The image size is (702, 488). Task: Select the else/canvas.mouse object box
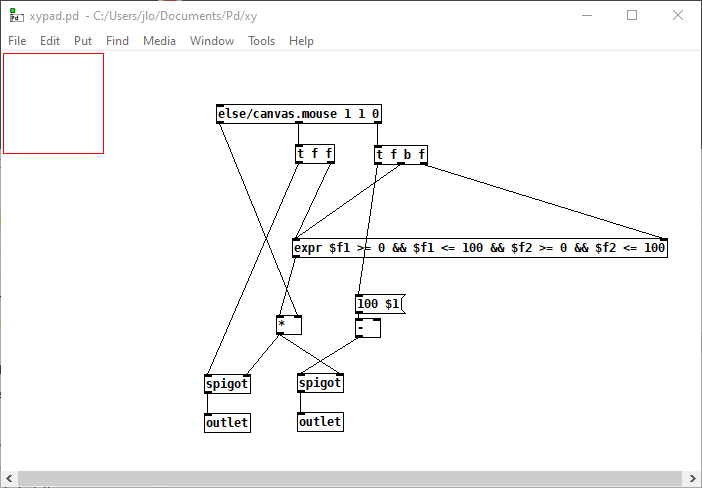click(298, 114)
